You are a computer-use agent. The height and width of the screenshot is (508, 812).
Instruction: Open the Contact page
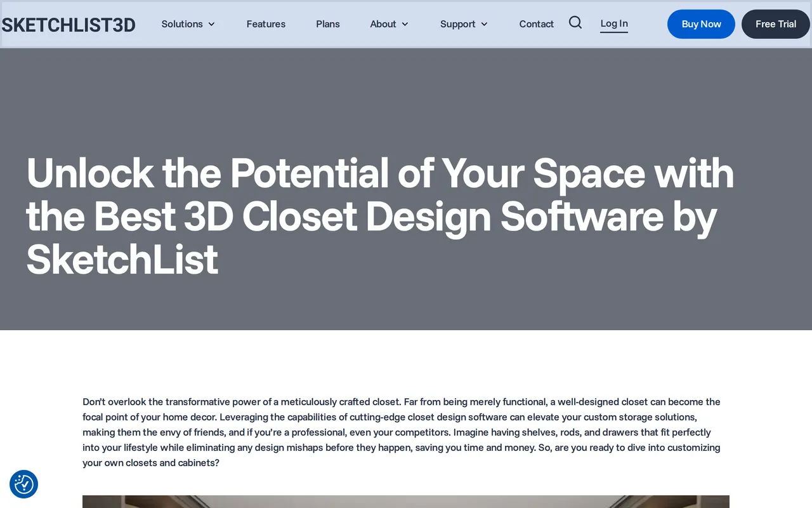coord(537,24)
